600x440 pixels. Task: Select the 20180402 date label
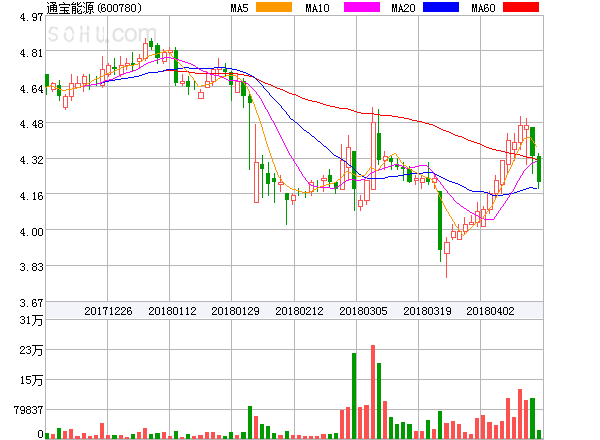coord(490,311)
